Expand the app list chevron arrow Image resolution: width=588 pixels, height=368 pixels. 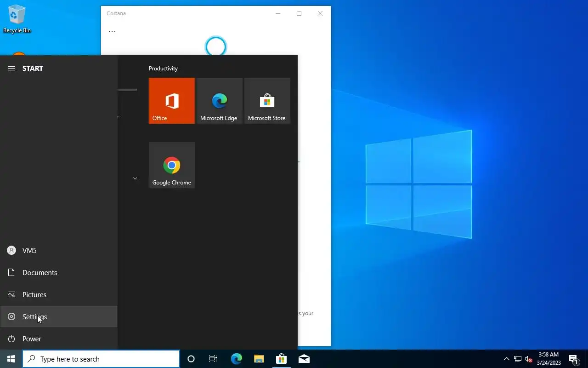click(135, 178)
